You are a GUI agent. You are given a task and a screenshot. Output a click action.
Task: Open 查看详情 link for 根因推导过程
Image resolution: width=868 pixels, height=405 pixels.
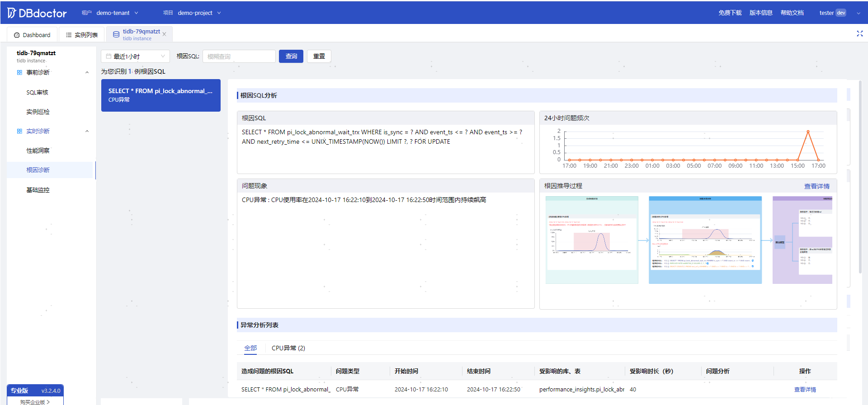(816, 186)
